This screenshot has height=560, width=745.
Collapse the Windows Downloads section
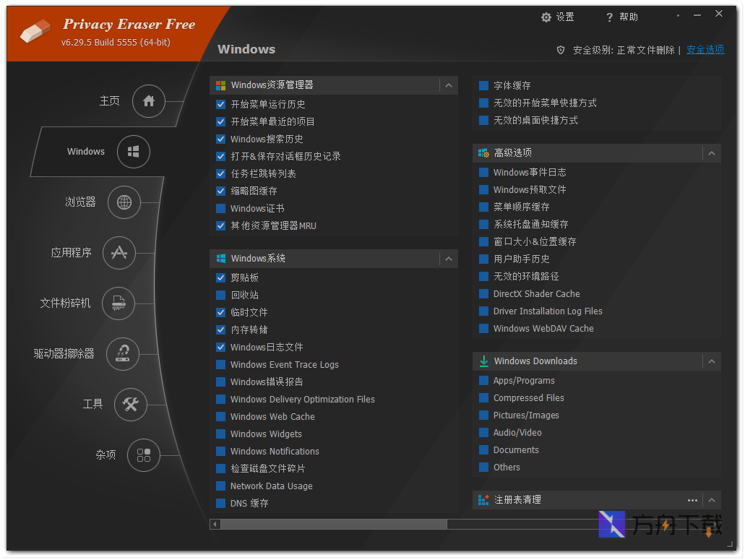click(711, 361)
